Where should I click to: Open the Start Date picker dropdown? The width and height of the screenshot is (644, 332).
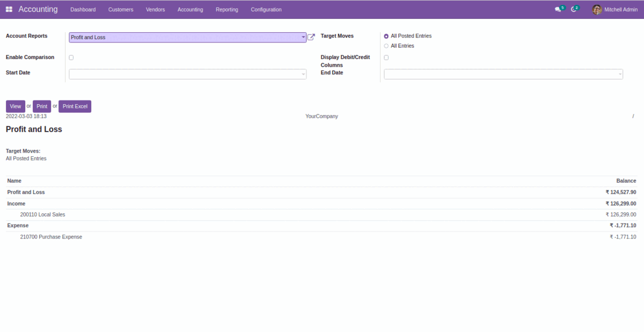pyautogui.click(x=187, y=74)
